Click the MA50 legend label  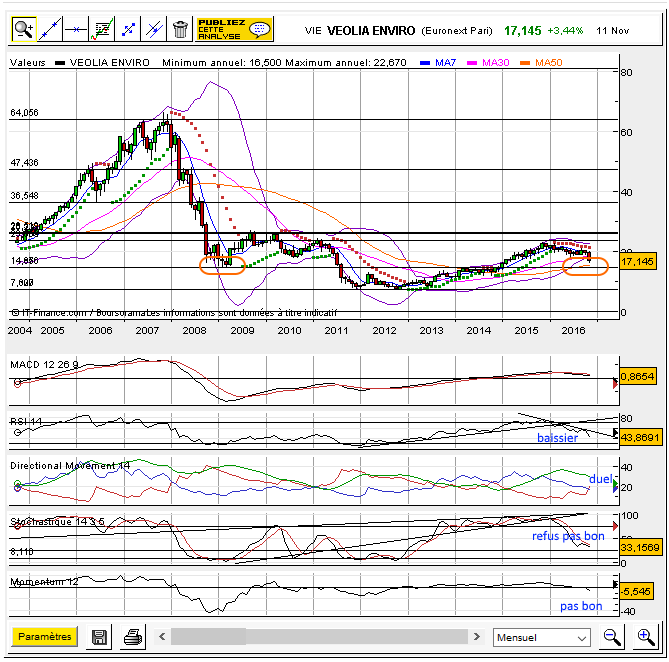coord(549,63)
